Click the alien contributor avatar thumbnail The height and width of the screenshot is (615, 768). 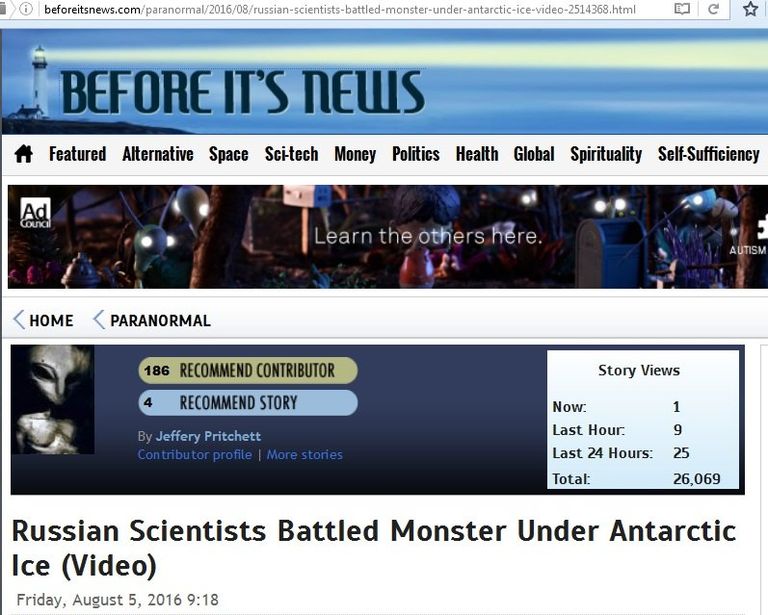pyautogui.click(x=53, y=400)
